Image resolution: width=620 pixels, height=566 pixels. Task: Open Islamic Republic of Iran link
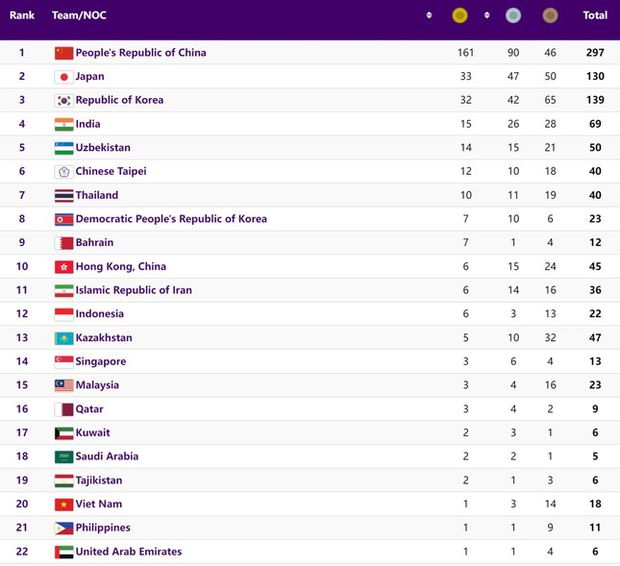(133, 290)
